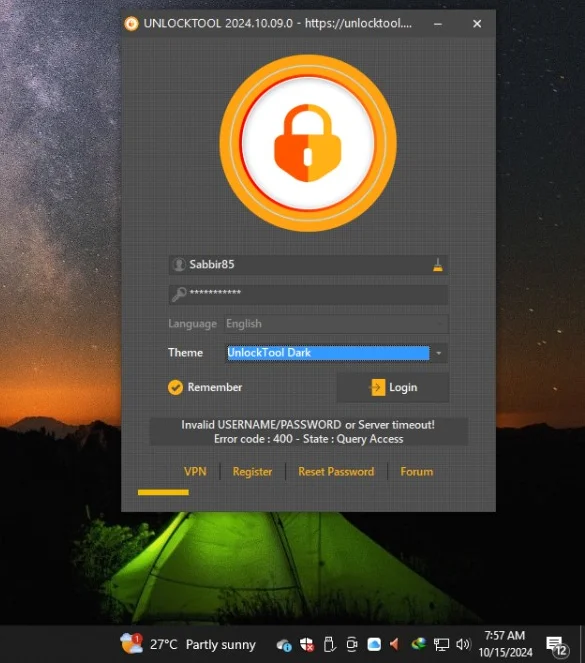
Task: Open notification center with 12 notifications
Action: 557,646
